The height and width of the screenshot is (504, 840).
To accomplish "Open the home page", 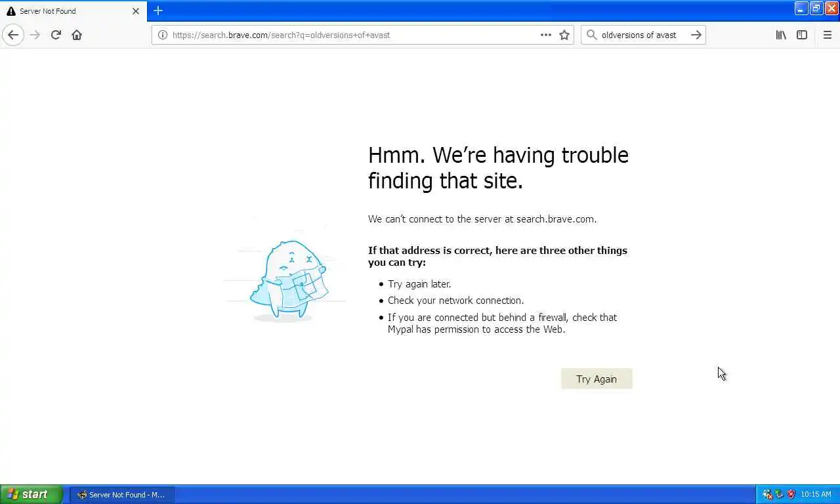I will tap(77, 35).
